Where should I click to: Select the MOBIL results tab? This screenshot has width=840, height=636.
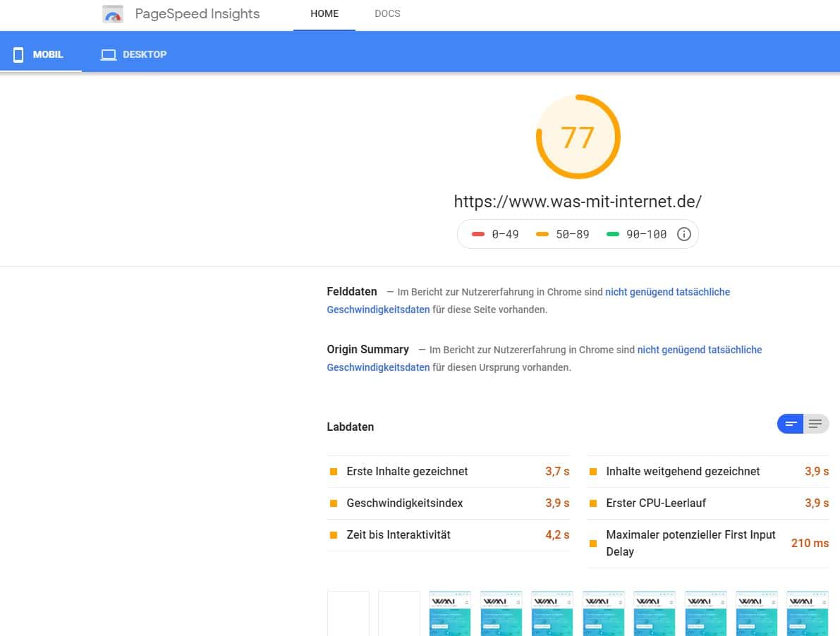click(41, 54)
